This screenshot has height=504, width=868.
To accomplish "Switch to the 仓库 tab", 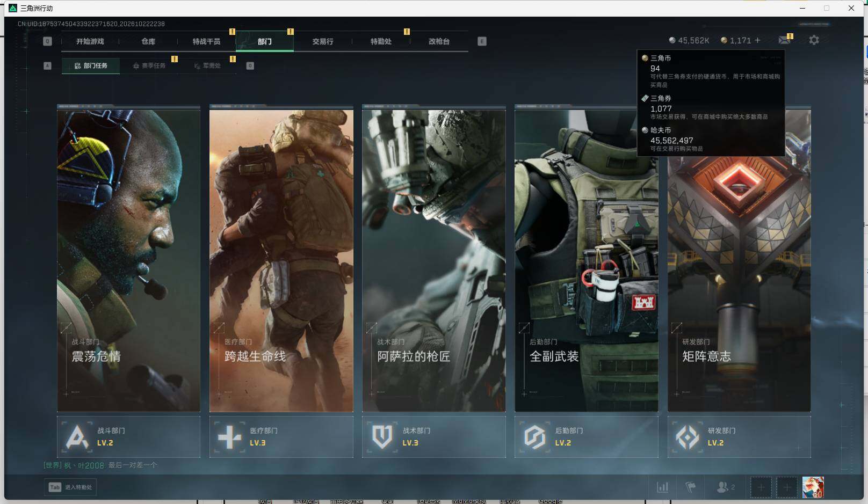I will (x=148, y=41).
